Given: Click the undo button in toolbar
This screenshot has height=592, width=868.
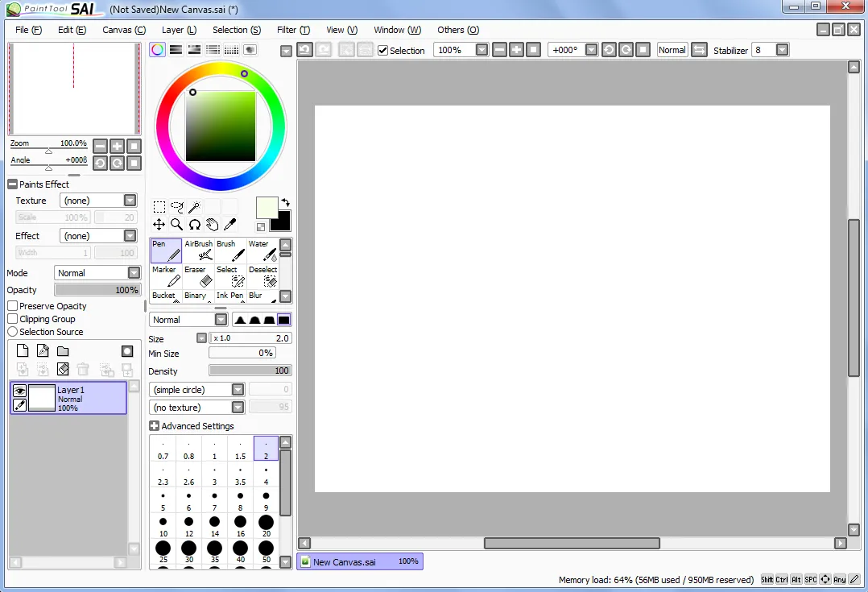Looking at the screenshot, I should 304,50.
